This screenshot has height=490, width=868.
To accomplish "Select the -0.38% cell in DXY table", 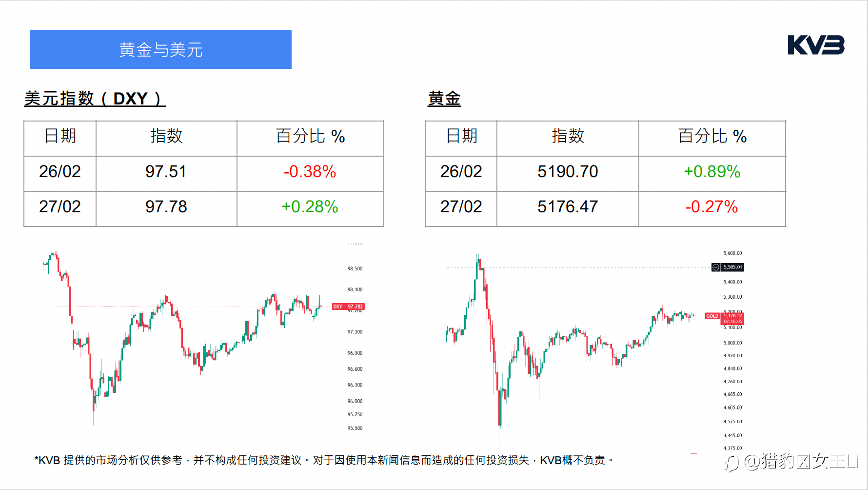I will [310, 172].
